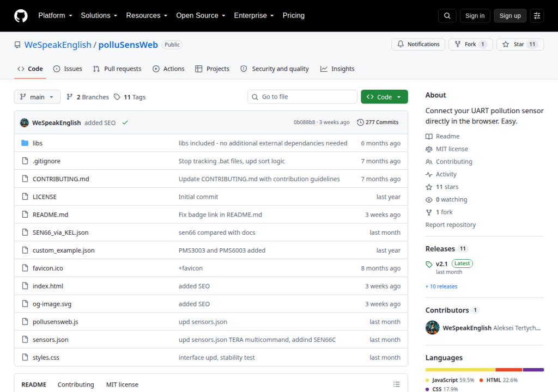
Task: Click the WeSpeakEnglish avatar in commit header
Action: click(24, 122)
